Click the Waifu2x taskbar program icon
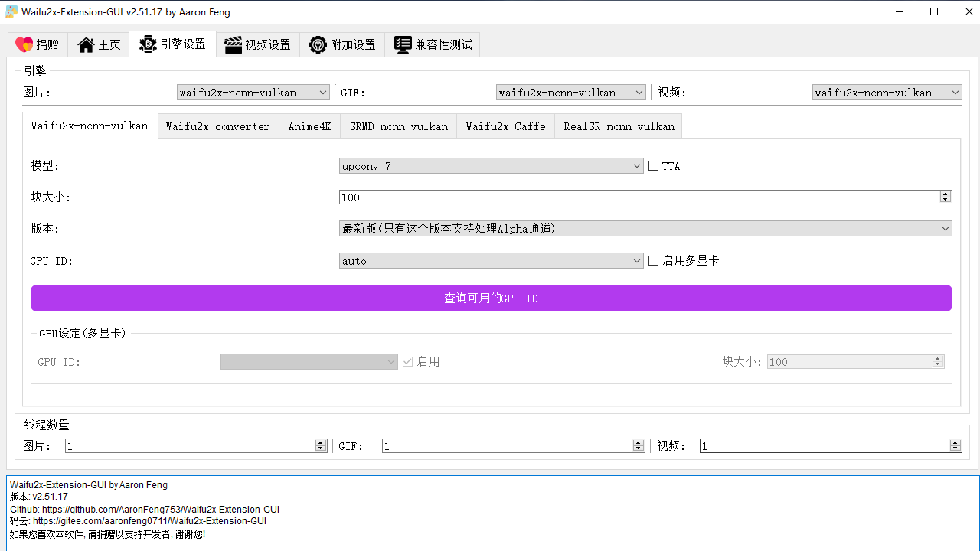 11,11
